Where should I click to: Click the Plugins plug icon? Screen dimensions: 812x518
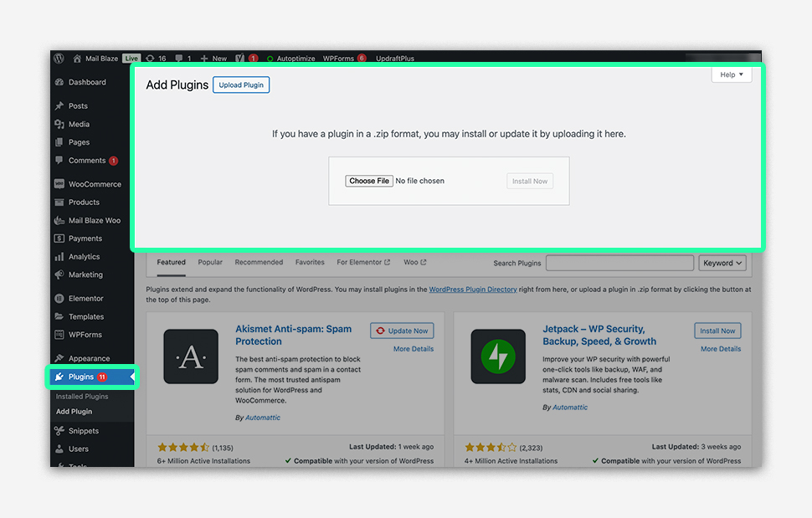tap(59, 377)
